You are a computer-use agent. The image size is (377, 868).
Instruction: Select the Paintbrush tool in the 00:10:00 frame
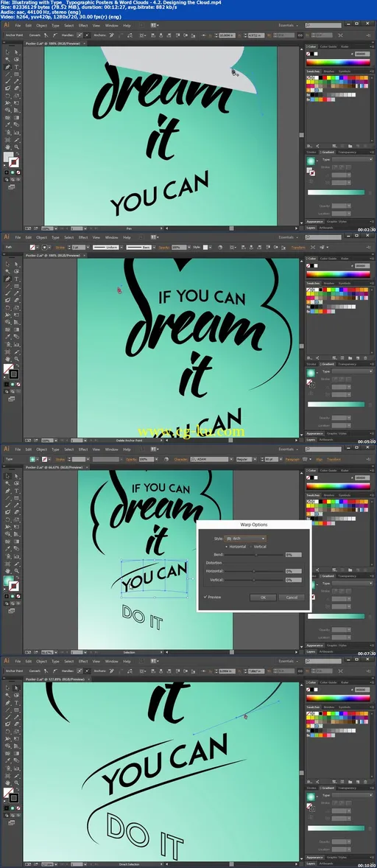(7, 717)
